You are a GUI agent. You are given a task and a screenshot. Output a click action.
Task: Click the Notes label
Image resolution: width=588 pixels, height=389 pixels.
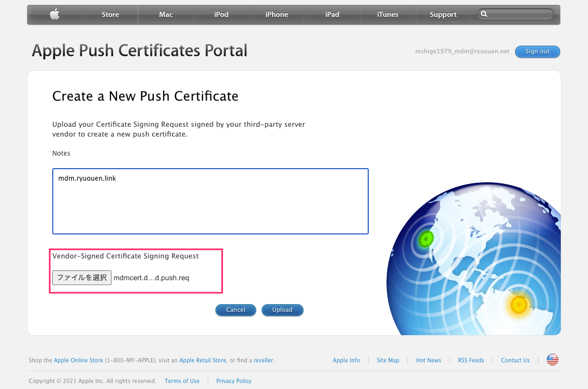point(61,153)
